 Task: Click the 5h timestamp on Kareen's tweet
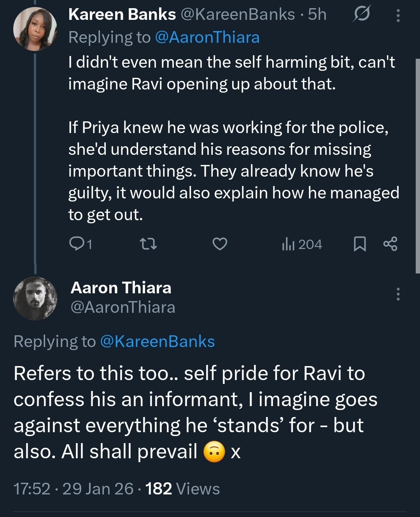(317, 14)
